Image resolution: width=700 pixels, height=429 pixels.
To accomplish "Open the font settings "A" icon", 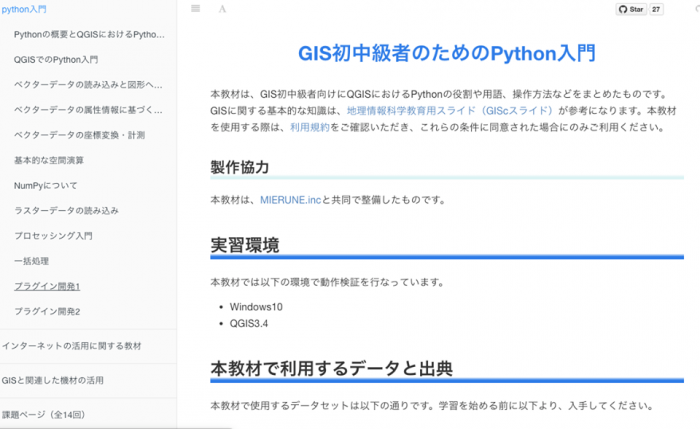I will (x=222, y=9).
